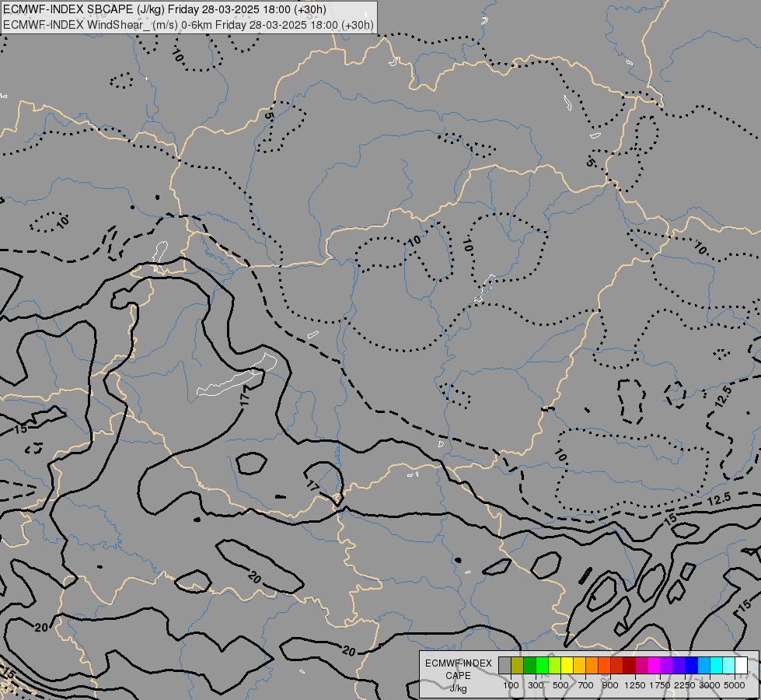Click the J/kg unit label in legend
The width and height of the screenshot is (761, 700).
click(458, 688)
